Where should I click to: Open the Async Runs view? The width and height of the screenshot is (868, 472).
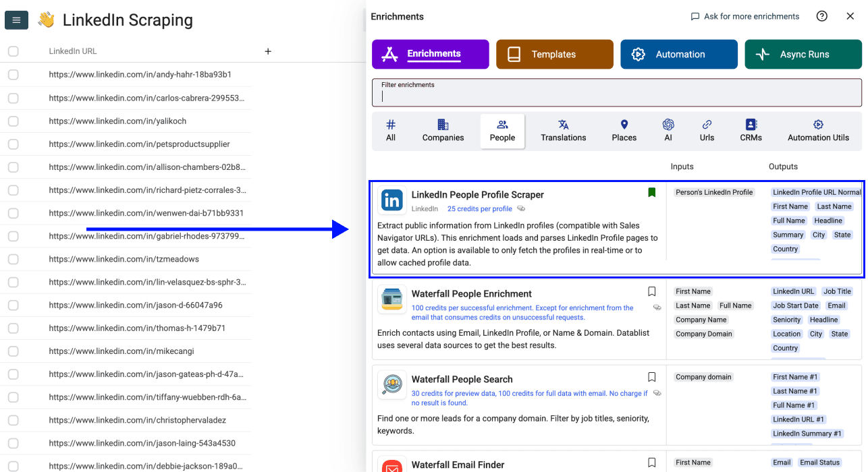(x=803, y=54)
